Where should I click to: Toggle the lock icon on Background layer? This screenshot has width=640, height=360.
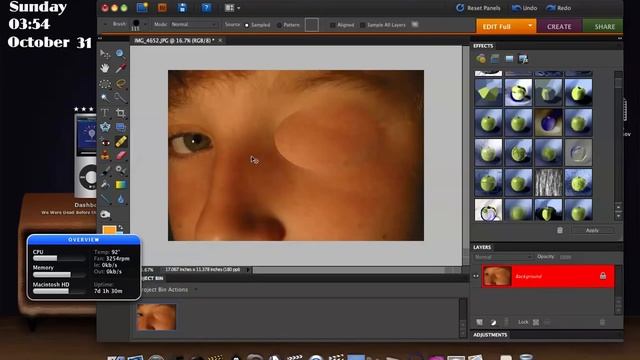pyautogui.click(x=603, y=276)
